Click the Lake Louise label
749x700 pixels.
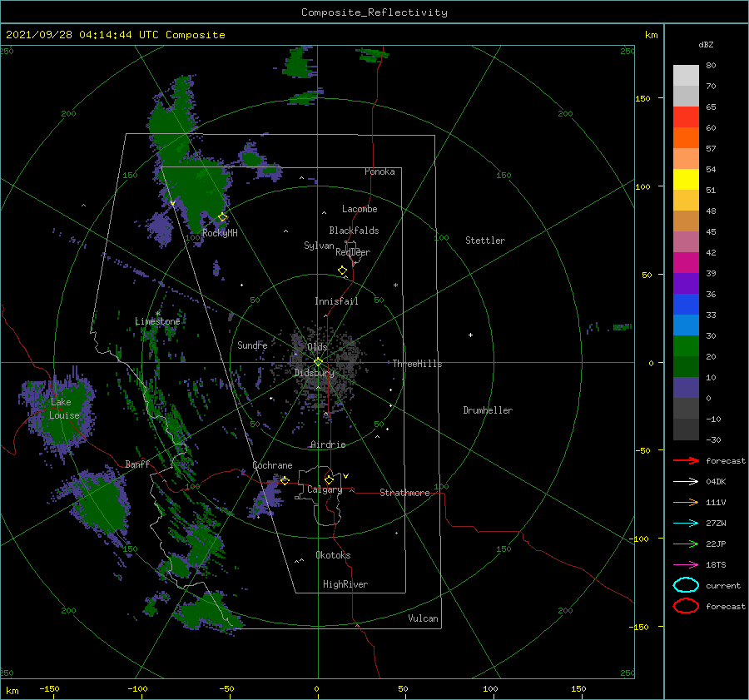64,409
